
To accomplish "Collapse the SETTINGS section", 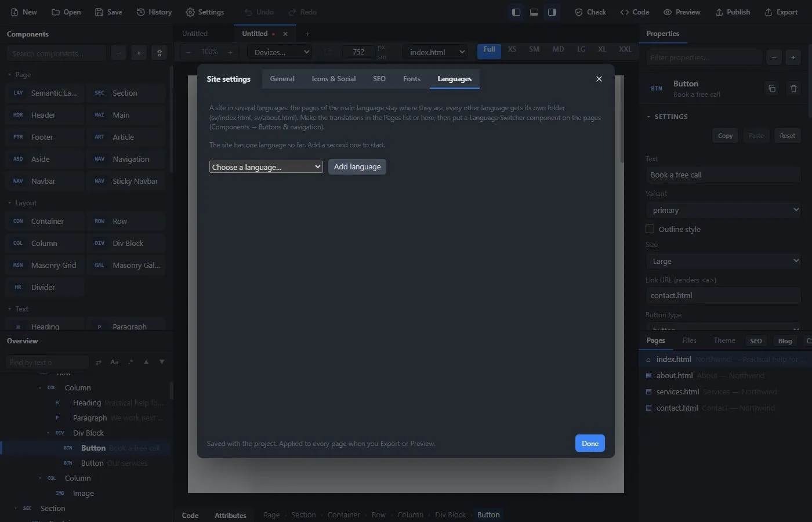I will 648,117.
